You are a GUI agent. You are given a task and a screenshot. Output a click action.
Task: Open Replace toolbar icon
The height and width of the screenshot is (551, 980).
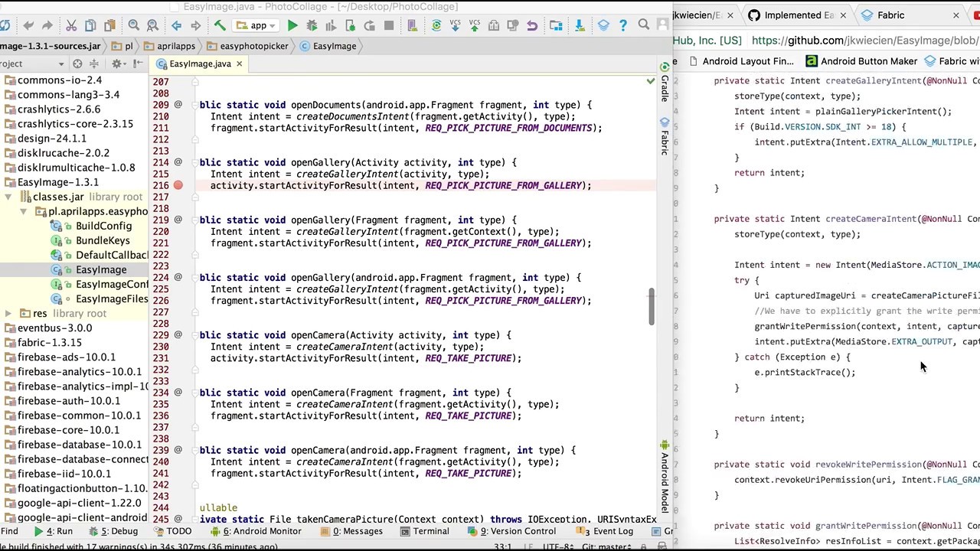click(152, 25)
